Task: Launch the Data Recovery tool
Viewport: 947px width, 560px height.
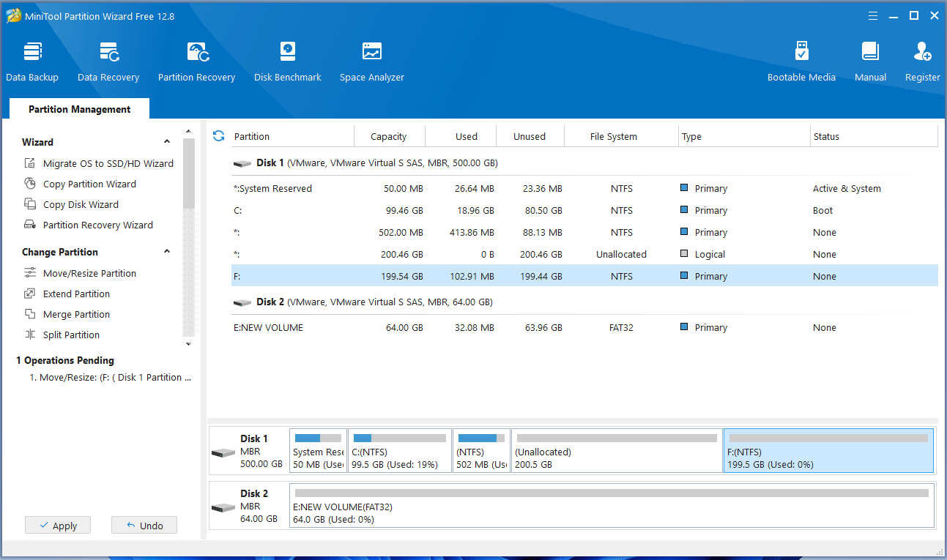Action: click(108, 62)
